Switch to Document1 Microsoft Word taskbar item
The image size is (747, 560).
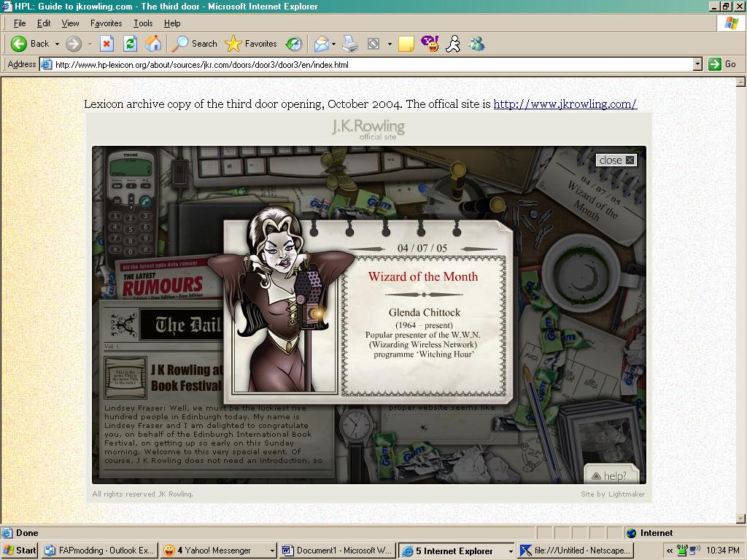coord(338,551)
